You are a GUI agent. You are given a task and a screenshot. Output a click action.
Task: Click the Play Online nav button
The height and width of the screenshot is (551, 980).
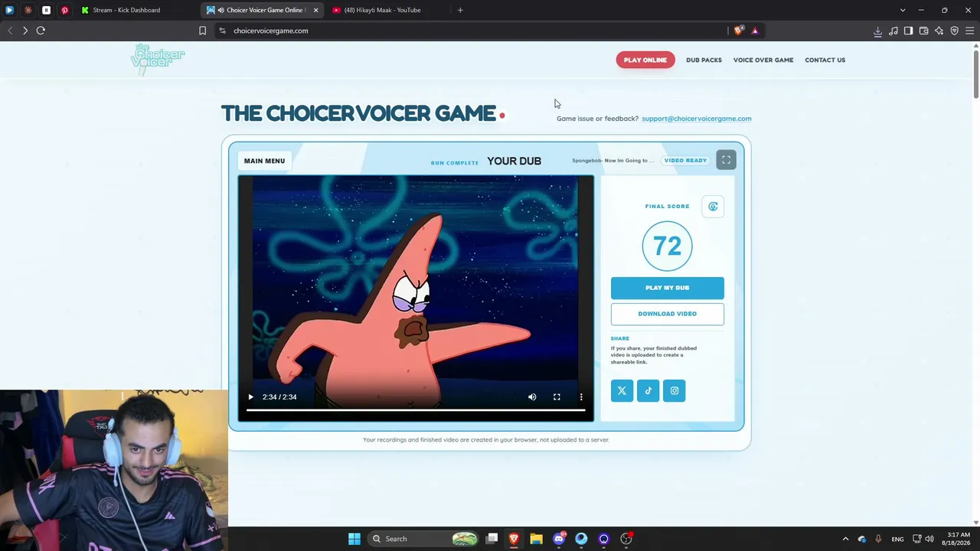645,60
